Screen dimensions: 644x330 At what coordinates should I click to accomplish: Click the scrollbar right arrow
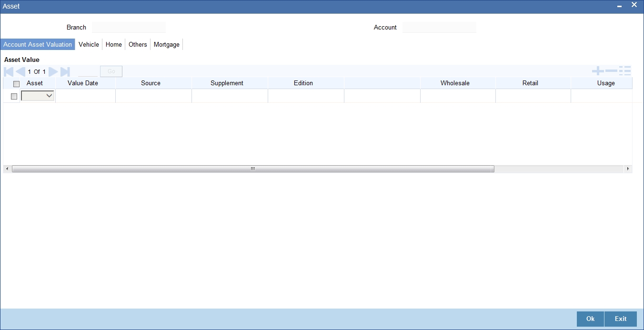point(628,169)
